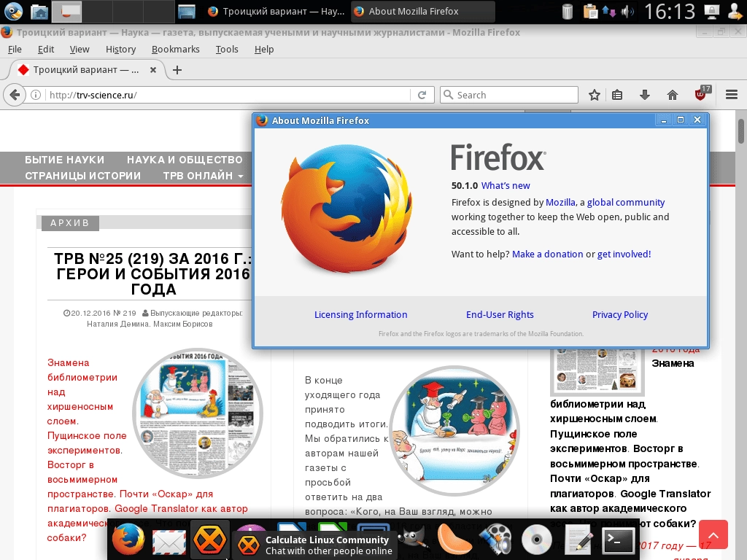Screen dimensions: 747x560
Task: Open the home folder icon in top panel
Action: pyautogui.click(x=39, y=11)
